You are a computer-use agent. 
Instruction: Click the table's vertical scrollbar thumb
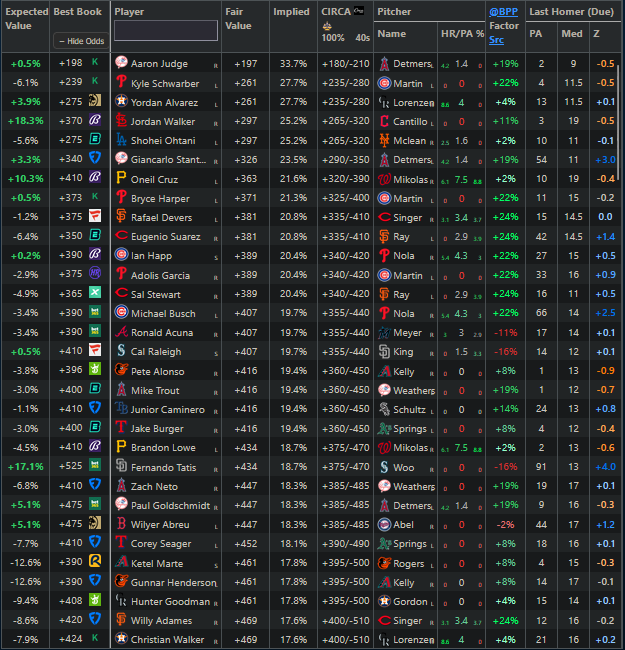point(619,120)
